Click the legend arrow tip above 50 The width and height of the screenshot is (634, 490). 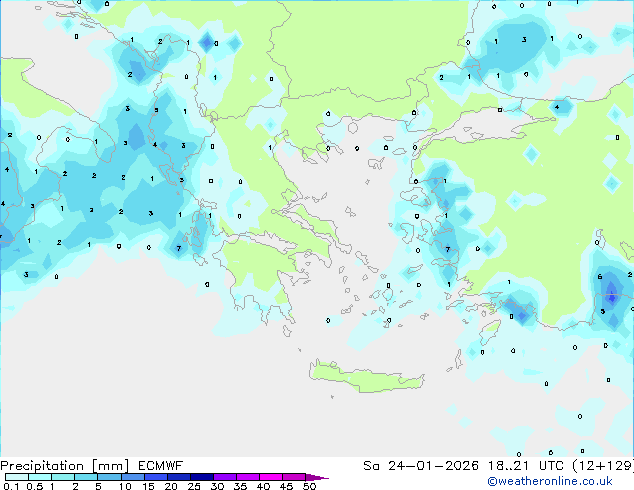click(x=317, y=477)
